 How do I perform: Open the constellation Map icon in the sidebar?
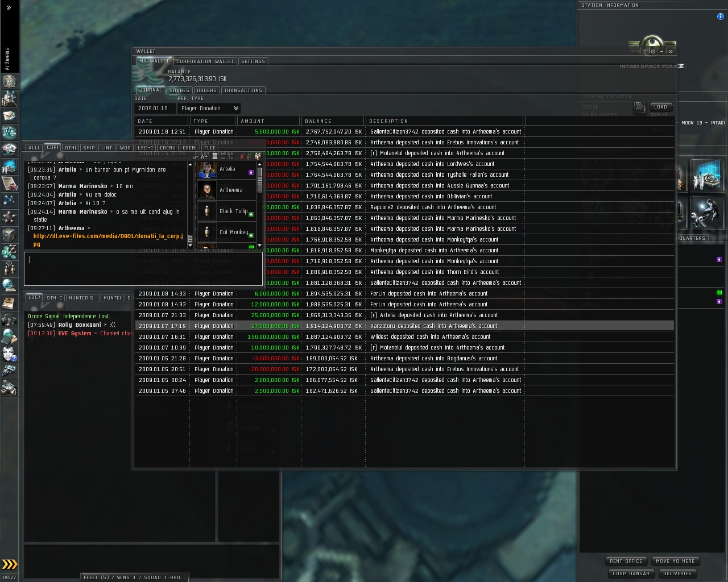pyautogui.click(x=9, y=200)
